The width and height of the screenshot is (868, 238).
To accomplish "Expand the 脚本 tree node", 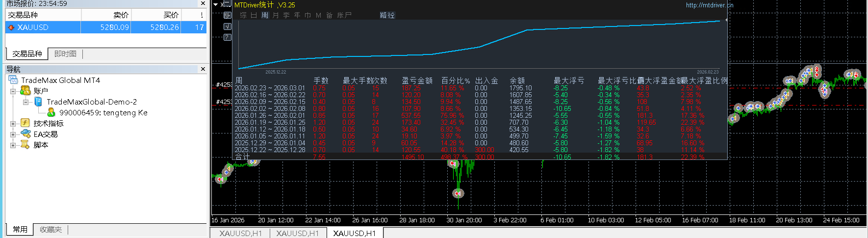I will pyautogui.click(x=13, y=145).
